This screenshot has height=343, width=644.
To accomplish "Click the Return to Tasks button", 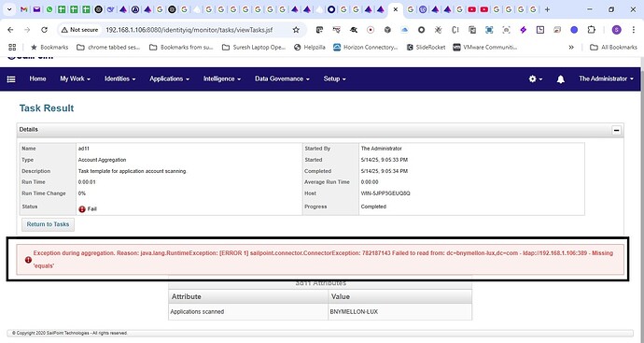I will (x=48, y=224).
